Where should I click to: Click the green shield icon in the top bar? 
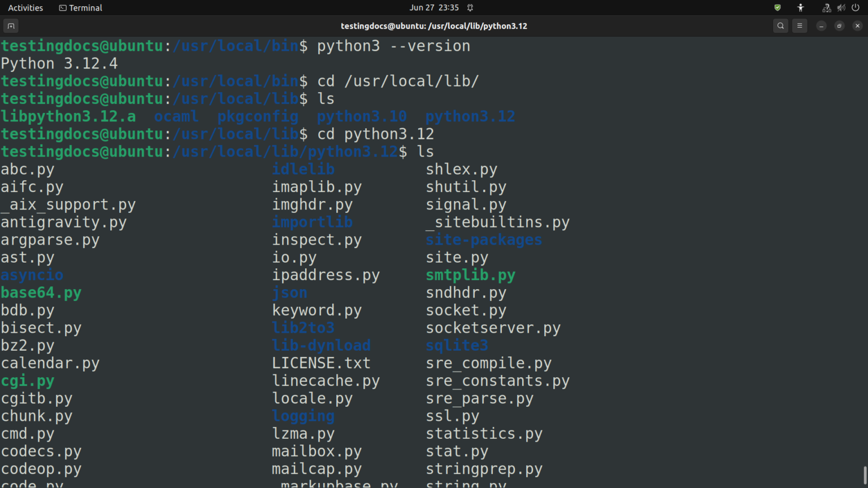(x=778, y=7)
